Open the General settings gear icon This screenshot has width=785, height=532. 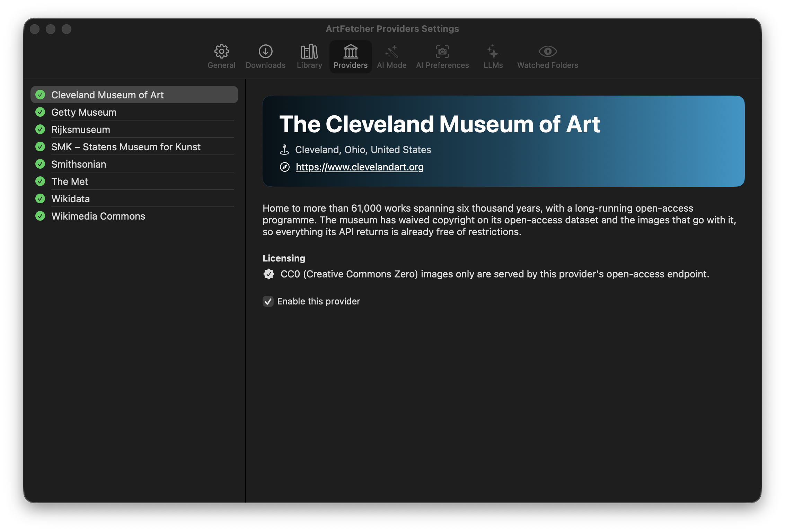click(x=221, y=52)
